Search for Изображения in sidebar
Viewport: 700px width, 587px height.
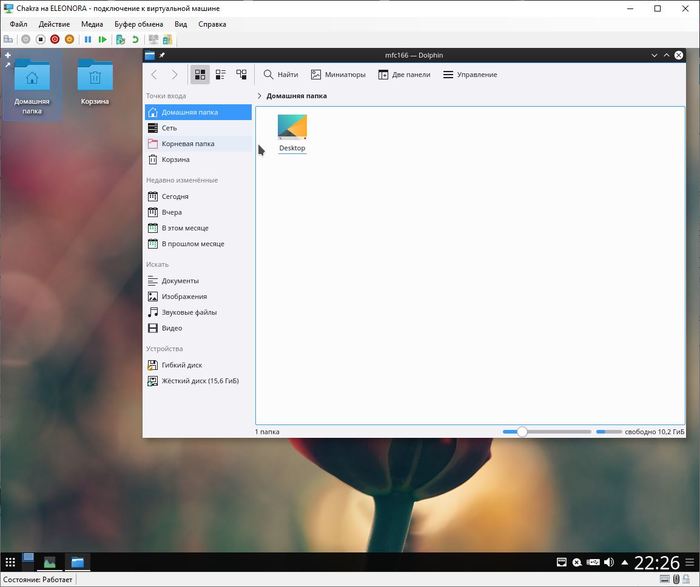[184, 296]
